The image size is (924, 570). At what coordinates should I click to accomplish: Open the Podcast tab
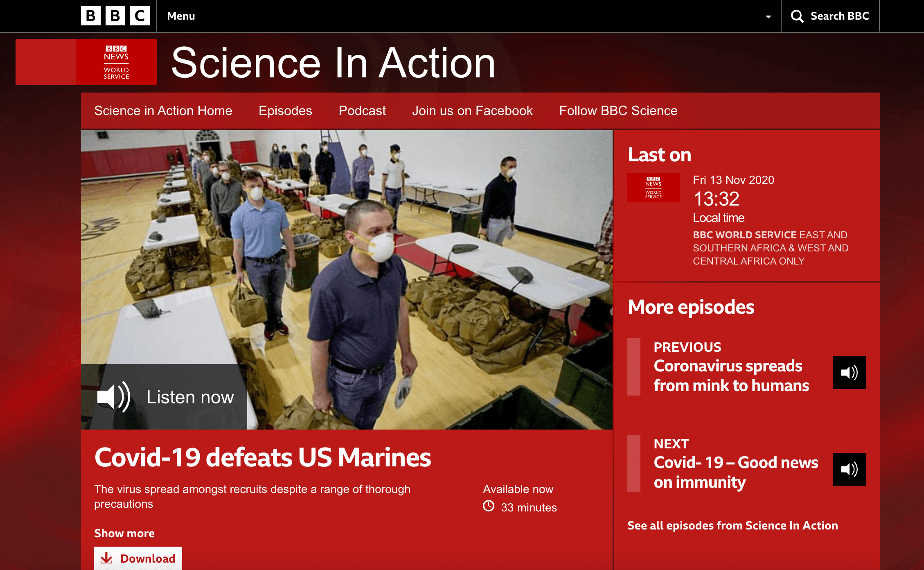362,111
